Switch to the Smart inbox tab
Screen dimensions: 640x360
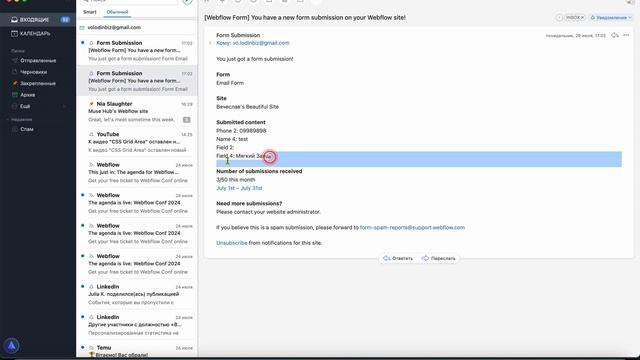click(x=90, y=12)
